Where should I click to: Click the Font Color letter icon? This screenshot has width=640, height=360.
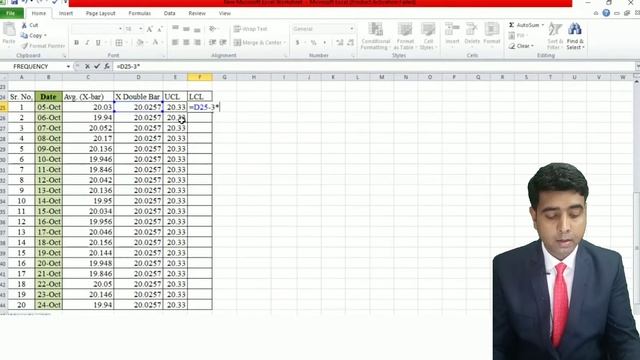155,42
